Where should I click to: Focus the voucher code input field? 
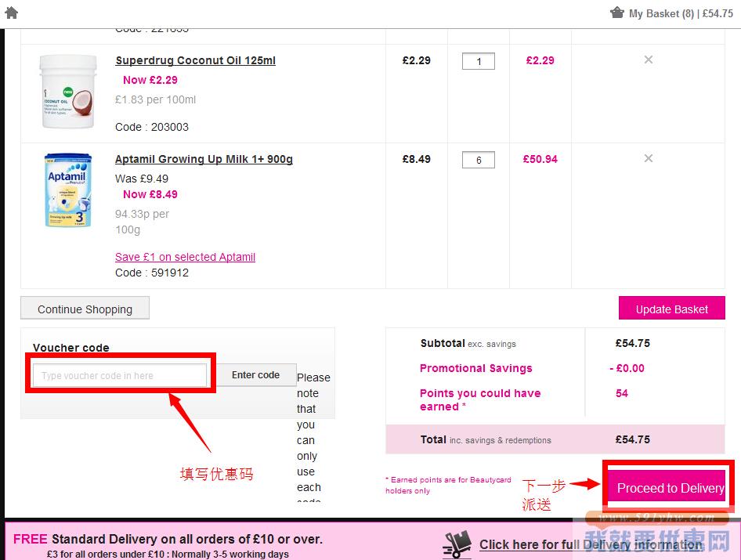(120, 375)
